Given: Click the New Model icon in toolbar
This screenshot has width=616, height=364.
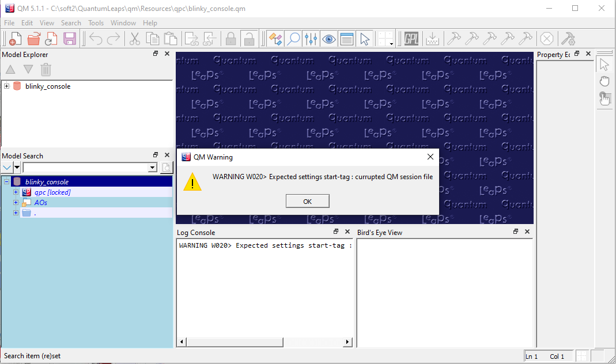Looking at the screenshot, I should tap(16, 39).
